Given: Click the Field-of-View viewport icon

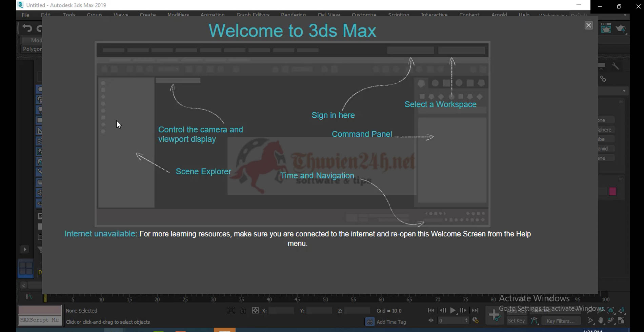Looking at the screenshot, I should click(x=590, y=320).
